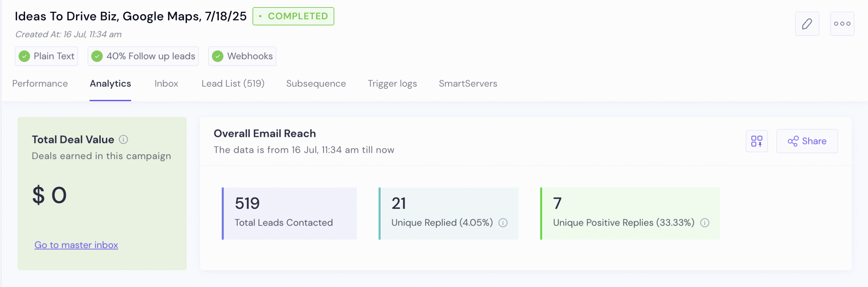Image resolution: width=868 pixels, height=287 pixels.
Task: Click the Share button
Action: tap(807, 141)
